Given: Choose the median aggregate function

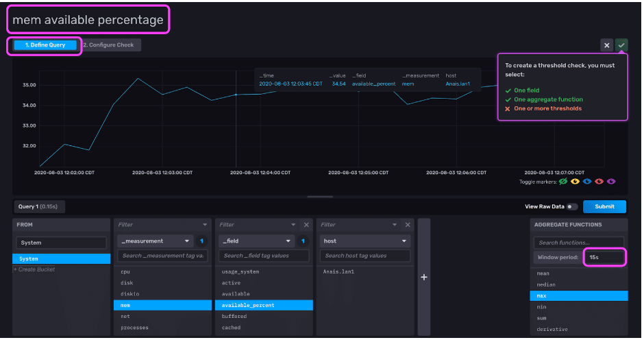Looking at the screenshot, I should [579, 284].
